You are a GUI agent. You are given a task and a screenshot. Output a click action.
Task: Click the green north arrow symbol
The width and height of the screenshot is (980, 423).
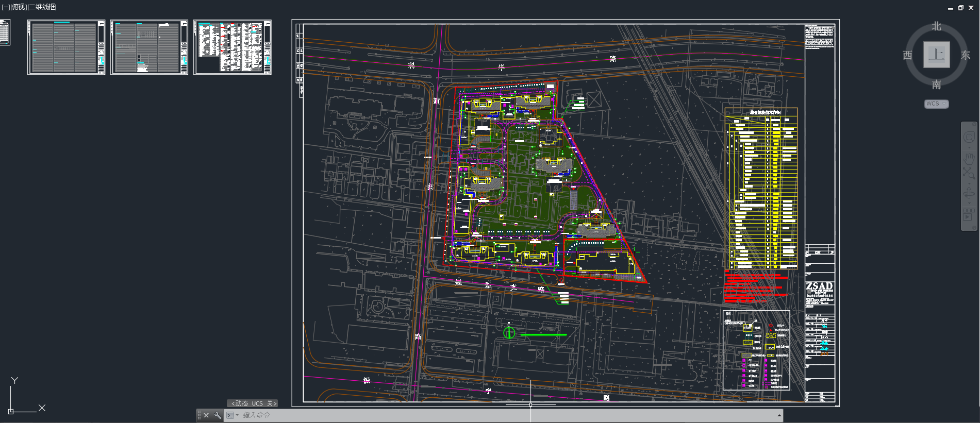(x=509, y=333)
